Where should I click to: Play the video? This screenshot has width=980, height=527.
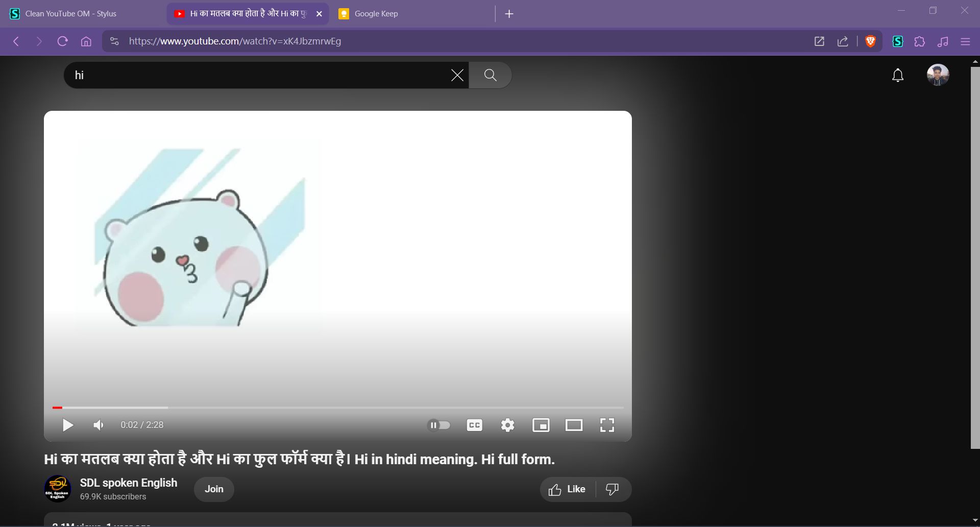[x=67, y=425]
